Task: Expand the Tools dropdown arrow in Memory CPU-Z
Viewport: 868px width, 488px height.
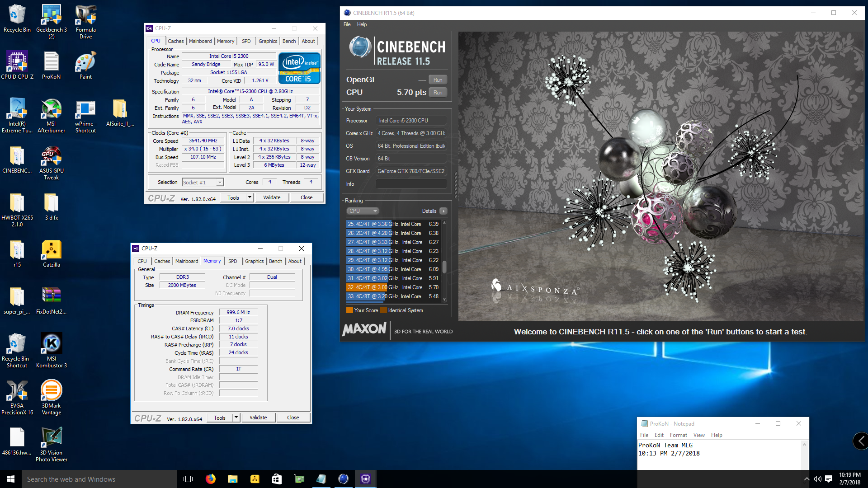Action: coord(236,418)
